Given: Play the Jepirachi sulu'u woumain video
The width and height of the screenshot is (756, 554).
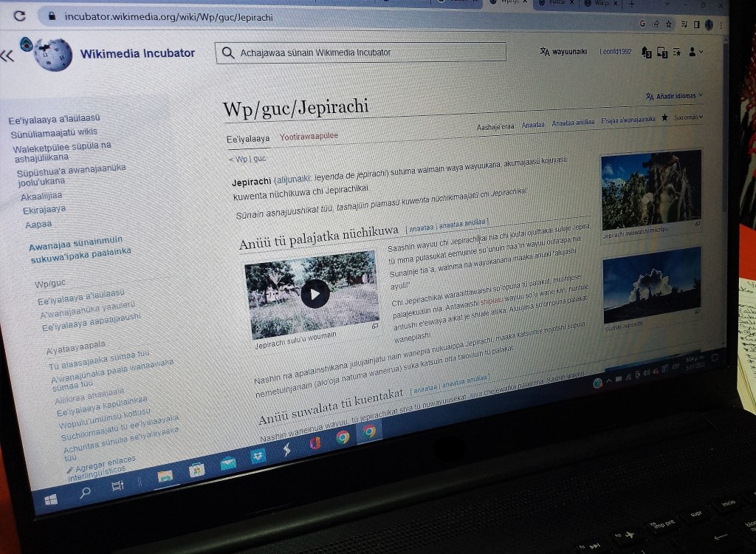Looking at the screenshot, I should point(315,293).
